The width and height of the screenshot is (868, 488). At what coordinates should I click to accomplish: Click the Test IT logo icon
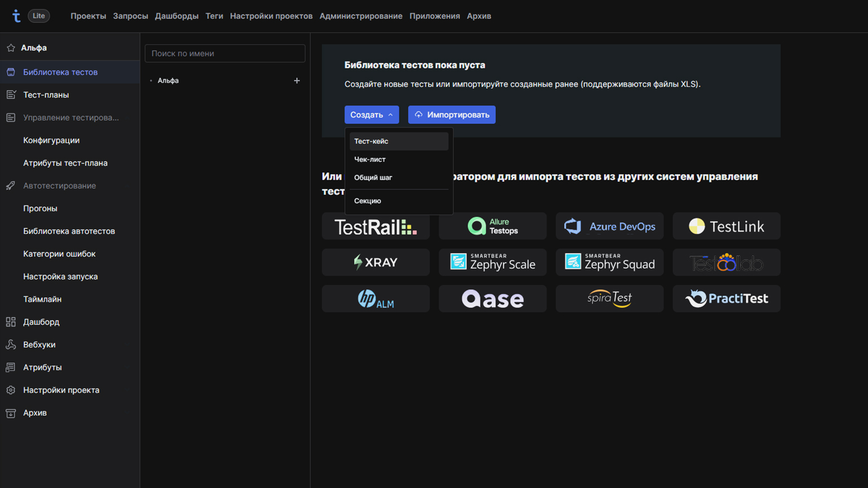pos(16,16)
